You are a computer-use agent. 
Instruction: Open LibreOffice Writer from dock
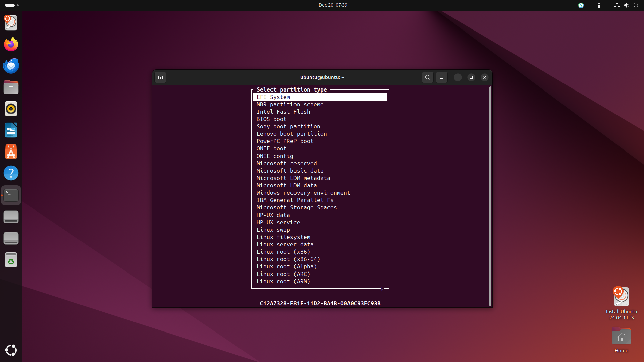coord(11,130)
